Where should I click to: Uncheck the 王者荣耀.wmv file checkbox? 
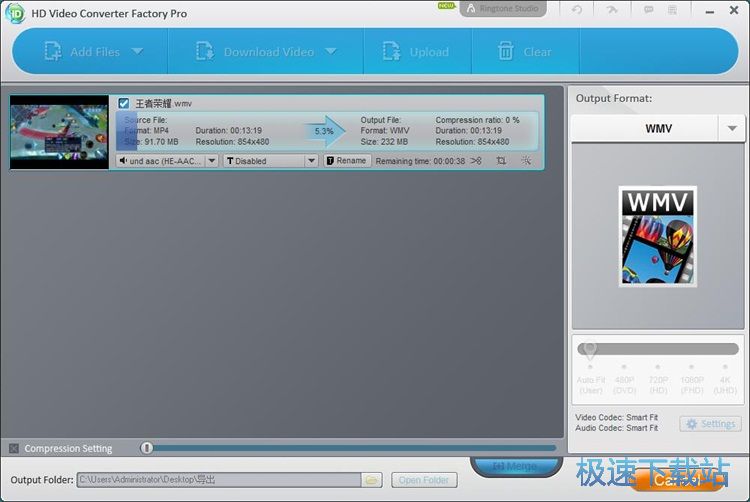point(124,103)
